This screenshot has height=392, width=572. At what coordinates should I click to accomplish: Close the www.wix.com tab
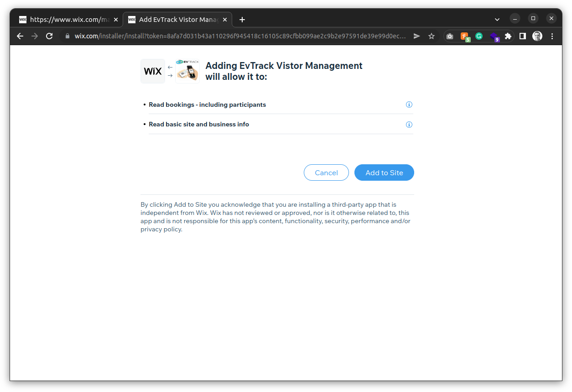(116, 20)
